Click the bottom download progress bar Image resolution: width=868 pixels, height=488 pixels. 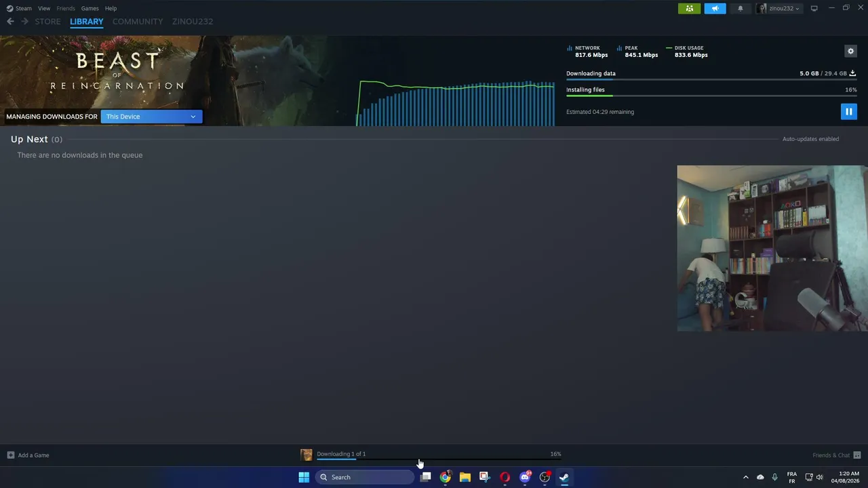click(439, 460)
